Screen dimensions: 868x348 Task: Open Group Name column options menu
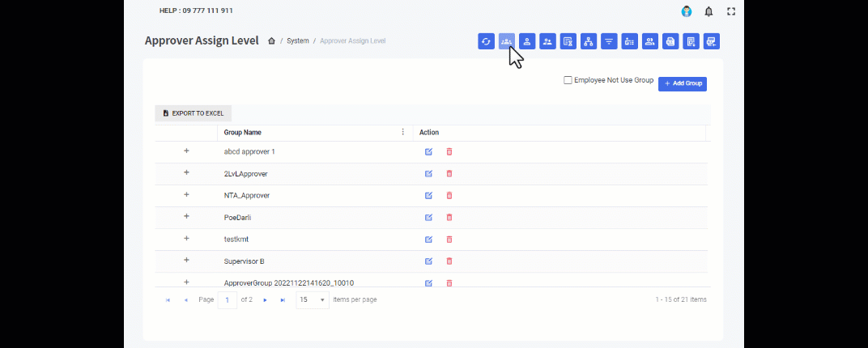[x=402, y=132]
